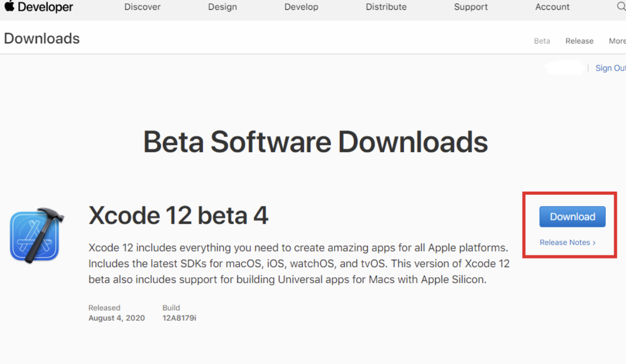Open the Release Notes link

coord(567,242)
